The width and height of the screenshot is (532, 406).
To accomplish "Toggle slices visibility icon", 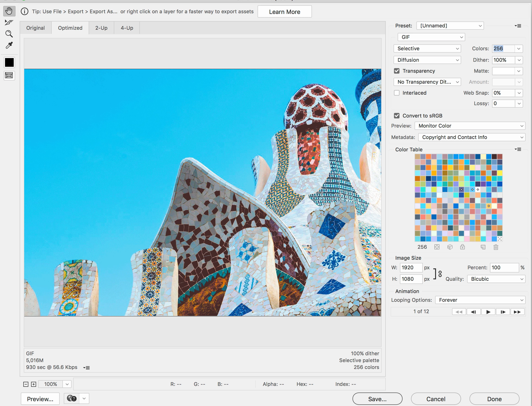I will pyautogui.click(x=9, y=76).
